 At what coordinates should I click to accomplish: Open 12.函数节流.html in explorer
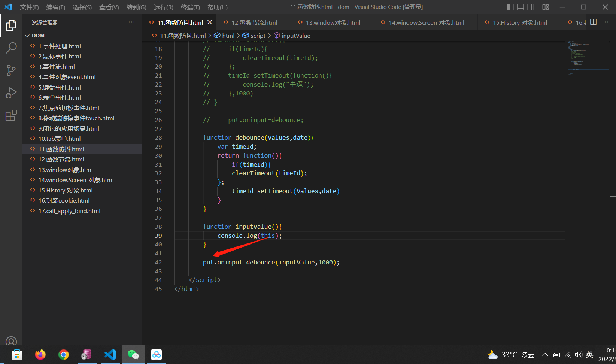click(82, 159)
